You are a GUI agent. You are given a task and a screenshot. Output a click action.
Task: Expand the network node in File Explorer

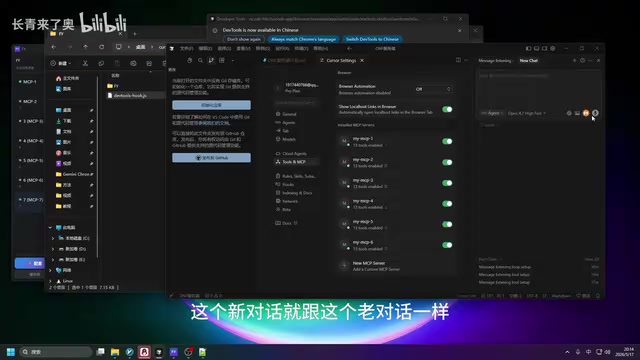pyautogui.click(x=50, y=270)
